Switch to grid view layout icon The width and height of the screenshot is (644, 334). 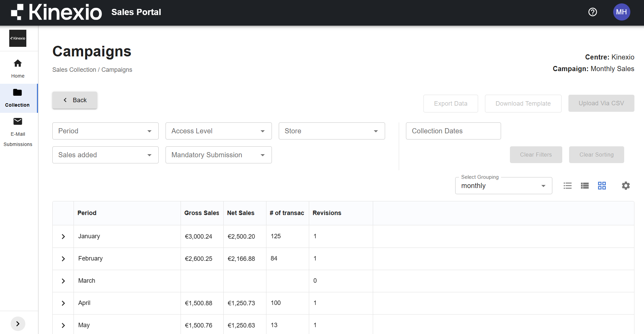click(x=602, y=186)
